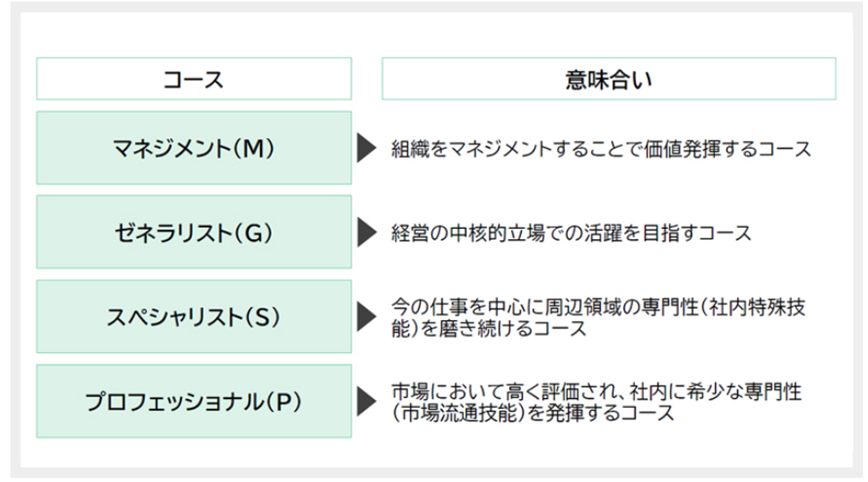Click the description starting with 経営の中核的立場
Screen dimensions: 868x482
click(x=571, y=233)
